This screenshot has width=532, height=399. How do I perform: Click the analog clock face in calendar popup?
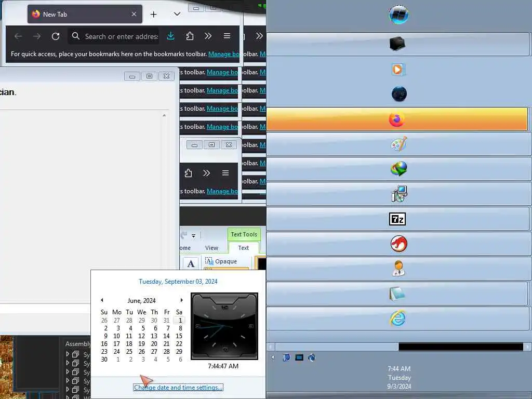coord(224,326)
